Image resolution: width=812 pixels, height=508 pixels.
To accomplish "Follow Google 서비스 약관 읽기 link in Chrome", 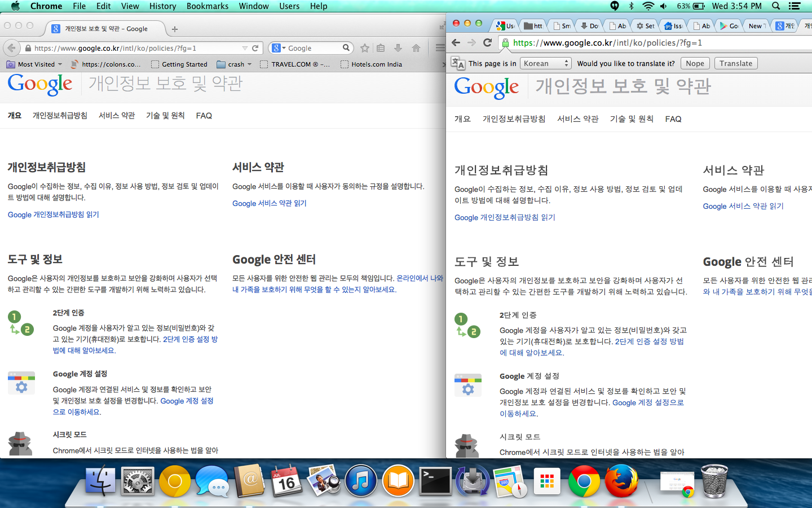I will click(x=743, y=206).
